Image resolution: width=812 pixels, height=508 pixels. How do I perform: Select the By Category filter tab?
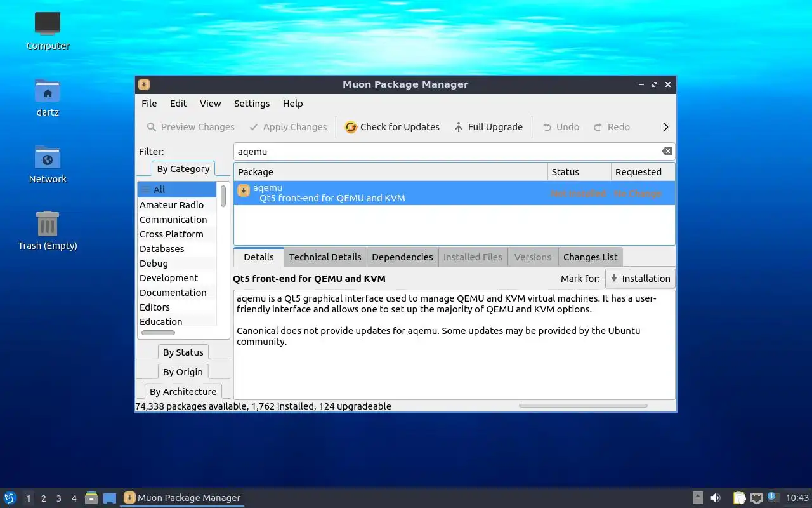pos(183,169)
